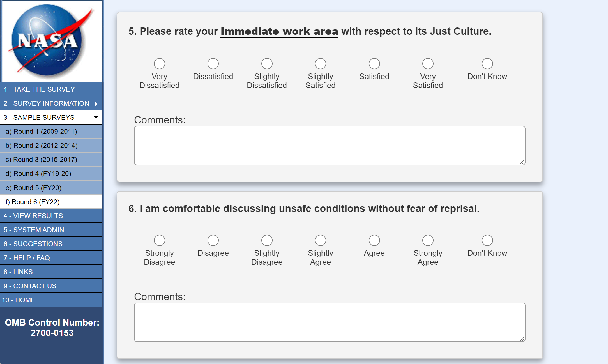Navigate to Home in the sidebar
608x364 pixels.
[19, 300]
